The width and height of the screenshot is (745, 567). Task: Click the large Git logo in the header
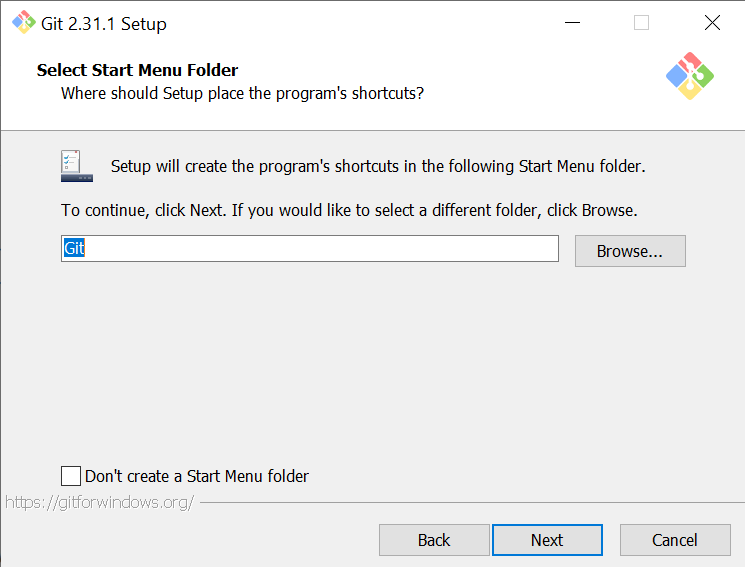tap(690, 76)
